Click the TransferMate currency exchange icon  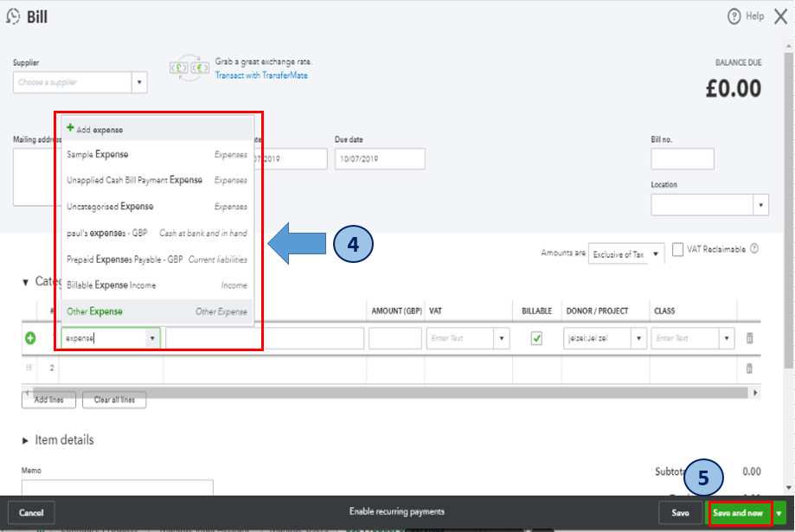coord(189,67)
